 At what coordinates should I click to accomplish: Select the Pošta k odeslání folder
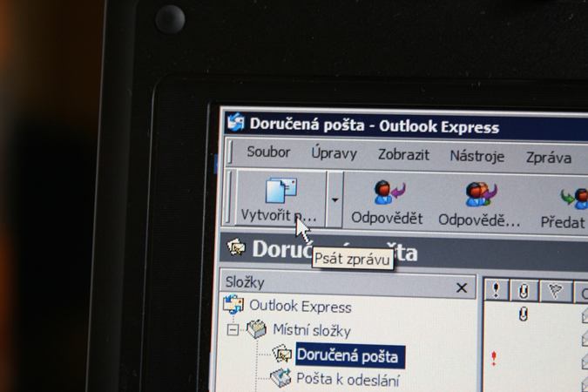pos(348,380)
